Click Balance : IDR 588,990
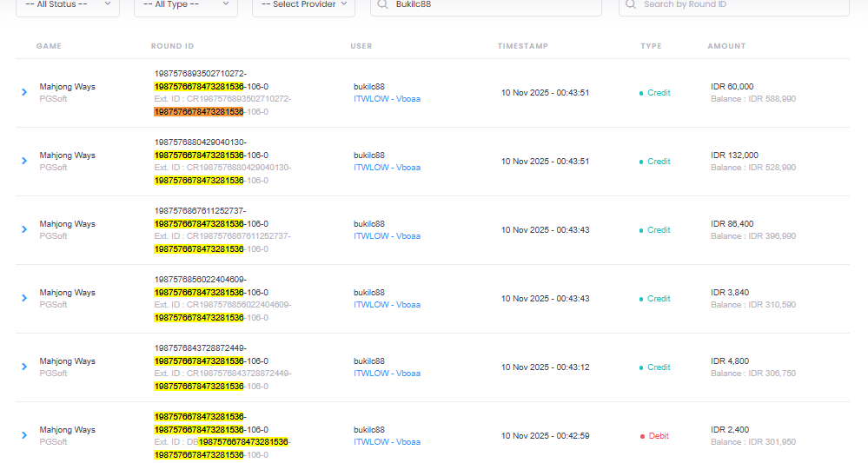868x463 pixels. click(x=753, y=99)
